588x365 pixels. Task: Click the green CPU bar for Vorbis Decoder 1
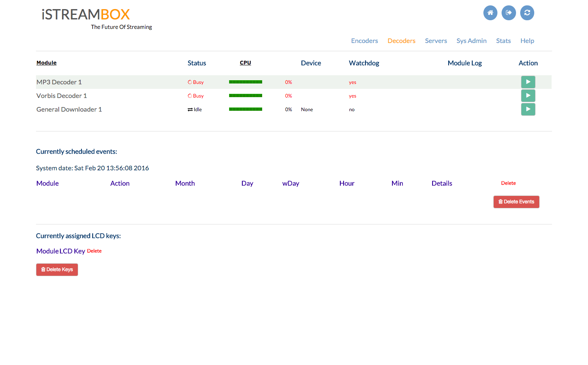pyautogui.click(x=246, y=95)
